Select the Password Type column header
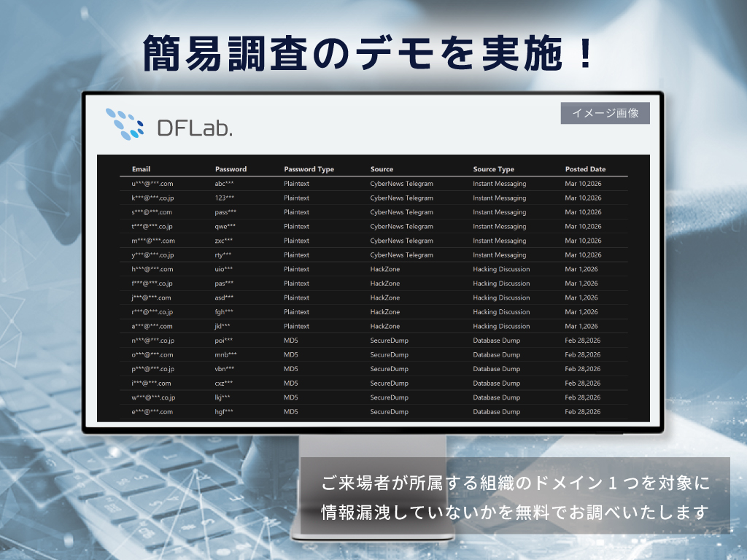The height and width of the screenshot is (560, 747). point(309,169)
